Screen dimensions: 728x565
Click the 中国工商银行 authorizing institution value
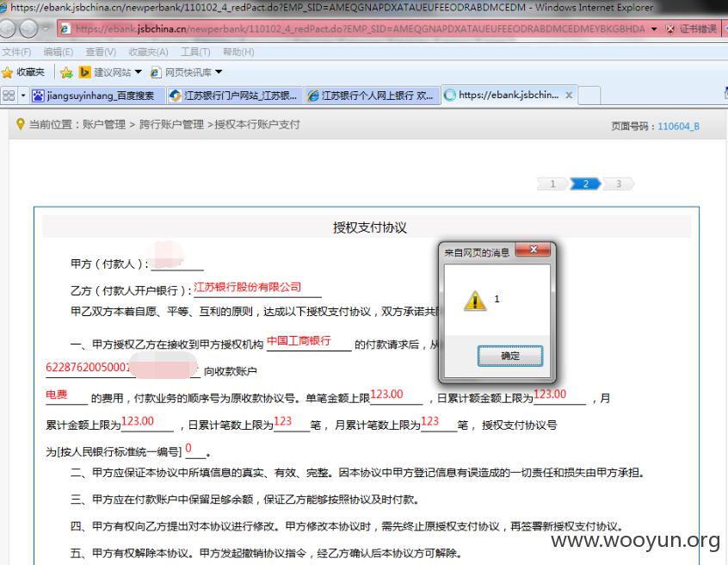pos(299,340)
